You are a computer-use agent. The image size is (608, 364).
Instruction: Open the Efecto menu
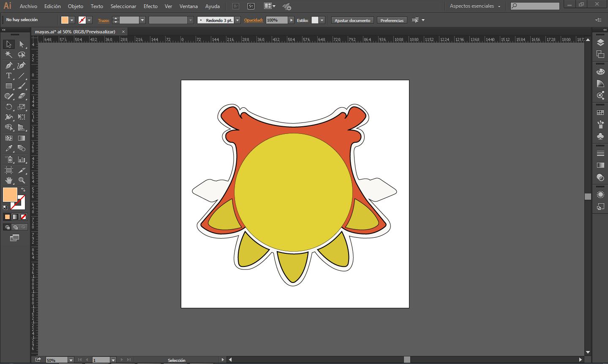pos(150,6)
